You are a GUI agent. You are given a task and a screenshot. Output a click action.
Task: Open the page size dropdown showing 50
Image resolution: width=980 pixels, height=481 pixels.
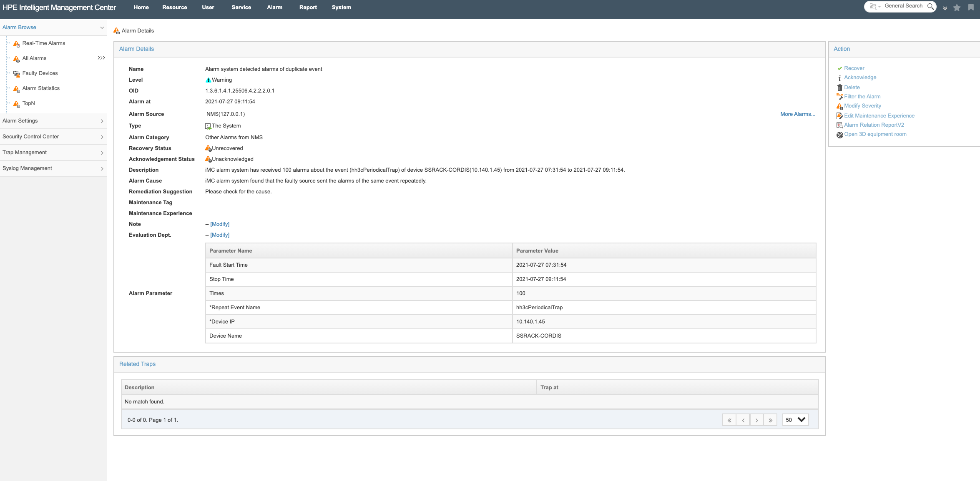796,420
